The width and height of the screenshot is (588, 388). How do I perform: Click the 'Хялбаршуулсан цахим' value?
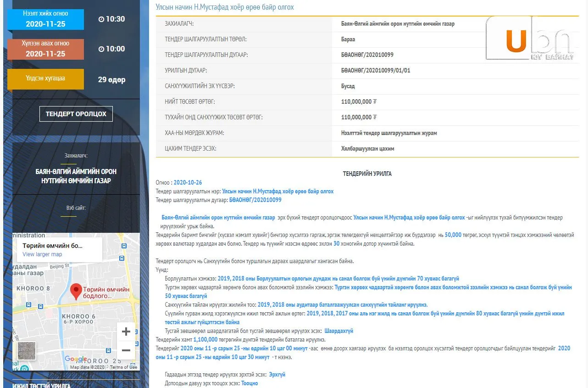[368, 149]
